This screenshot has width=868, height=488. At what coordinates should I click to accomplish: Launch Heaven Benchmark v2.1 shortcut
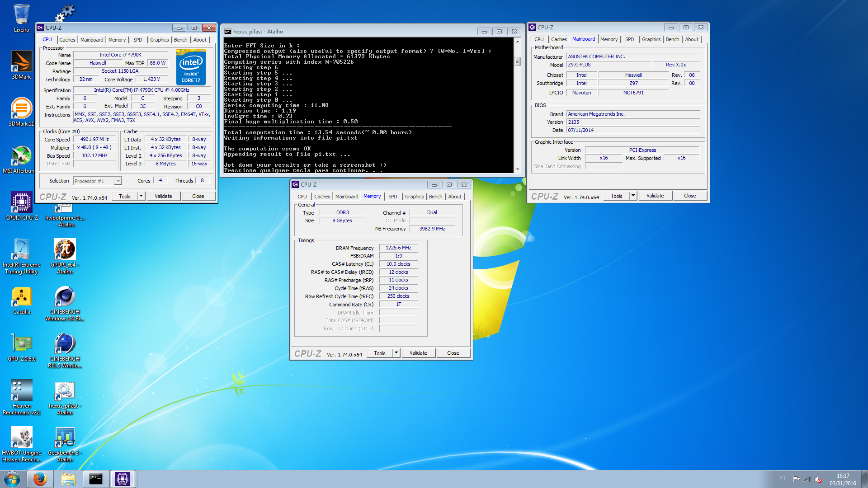(21, 397)
